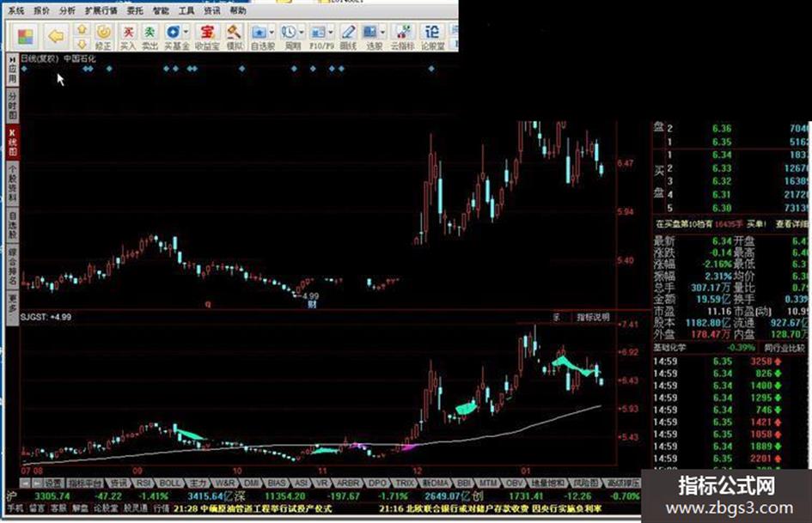Click the 客服 status bar button

[x=58, y=508]
